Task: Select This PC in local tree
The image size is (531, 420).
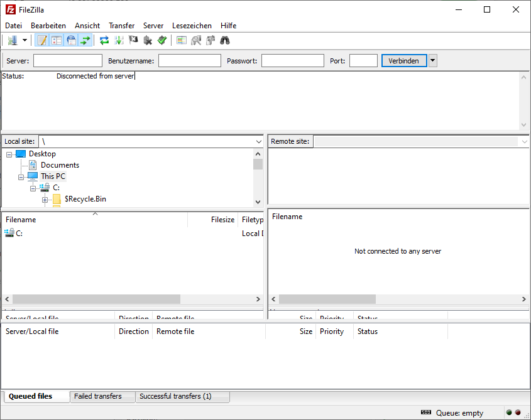Action: pos(53,176)
